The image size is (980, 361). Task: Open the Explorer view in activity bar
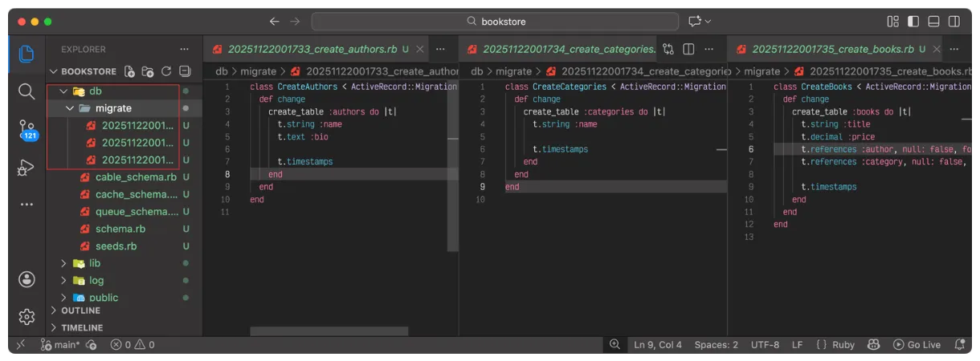(x=27, y=54)
